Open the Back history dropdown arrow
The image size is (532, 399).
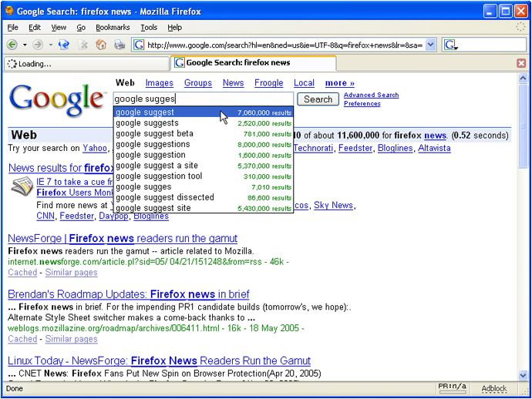point(25,45)
